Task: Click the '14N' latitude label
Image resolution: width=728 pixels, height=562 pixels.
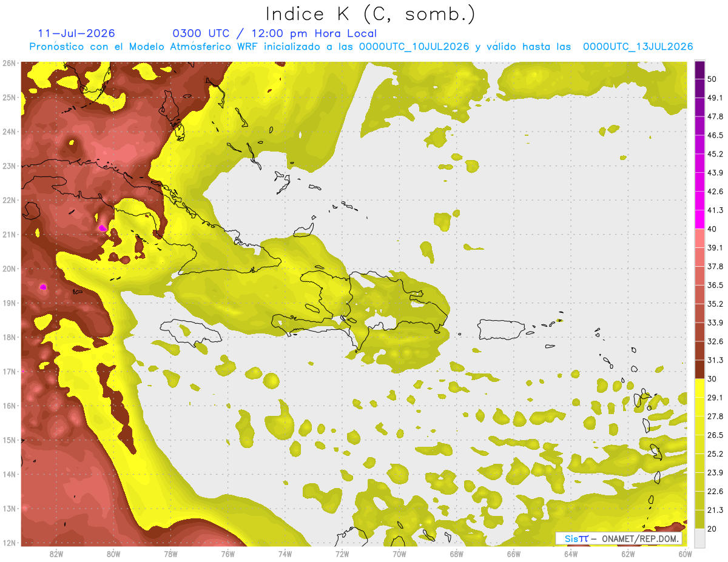Action: pyautogui.click(x=9, y=474)
